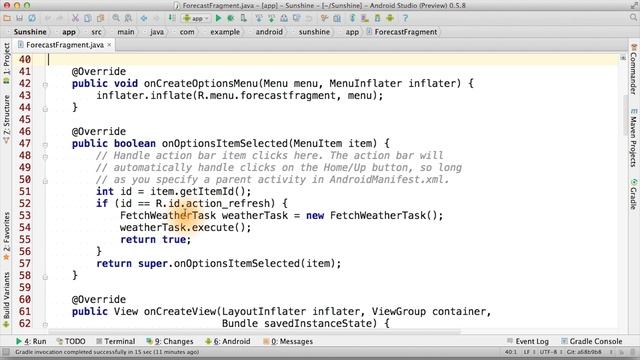
Task: Select the src breadcrumb folder
Action: click(96, 32)
